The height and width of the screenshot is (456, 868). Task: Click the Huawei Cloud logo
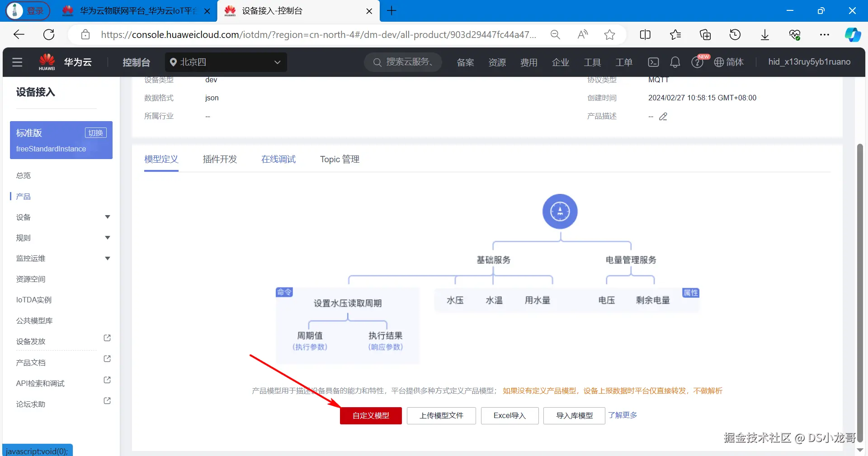[47, 62]
